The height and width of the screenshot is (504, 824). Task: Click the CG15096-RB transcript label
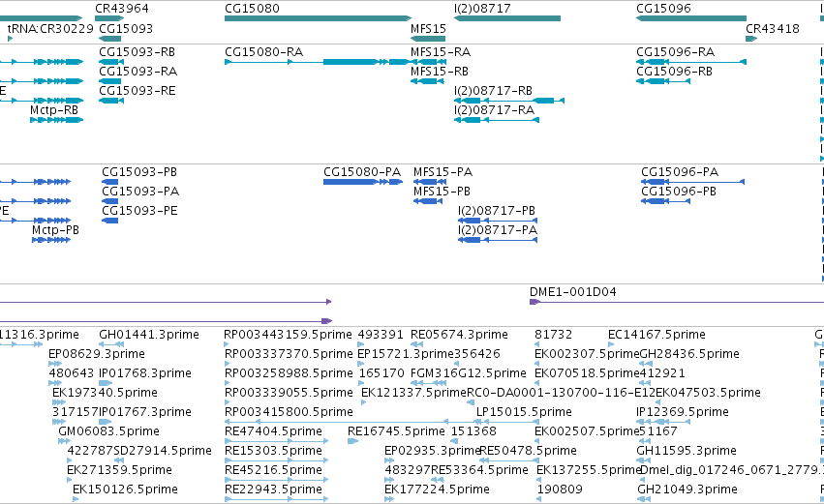[674, 72]
